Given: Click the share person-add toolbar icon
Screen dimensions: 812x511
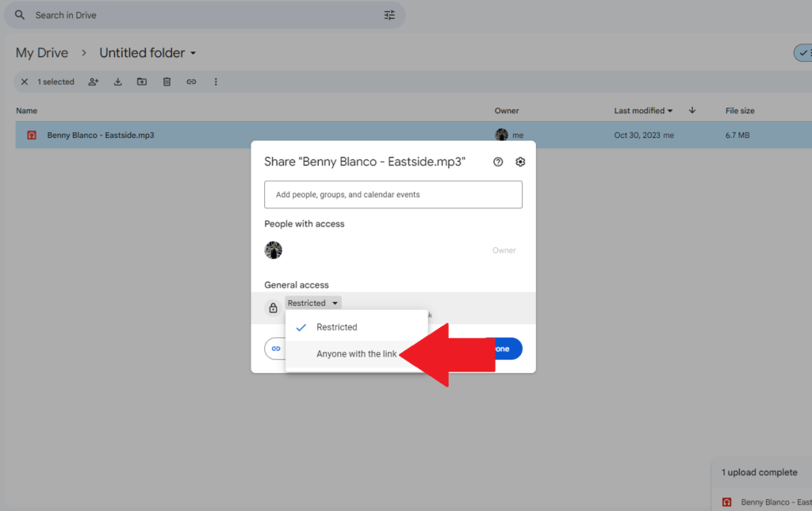Looking at the screenshot, I should coord(94,82).
